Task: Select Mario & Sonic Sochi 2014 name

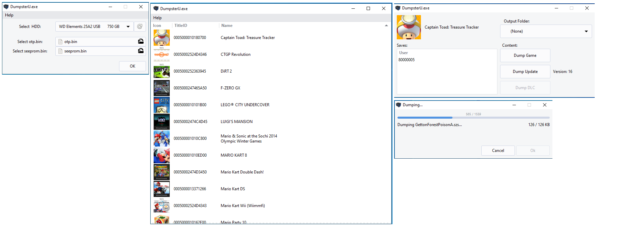Action: click(249, 138)
